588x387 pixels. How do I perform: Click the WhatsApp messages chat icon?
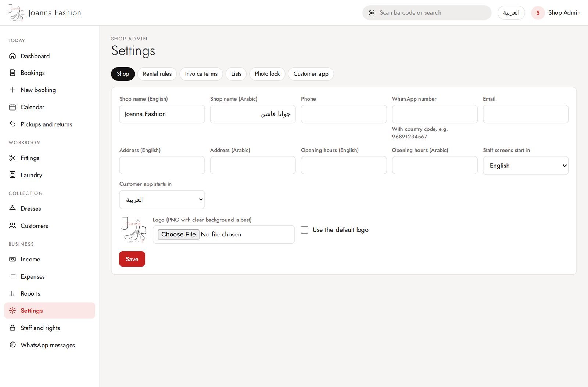12,345
